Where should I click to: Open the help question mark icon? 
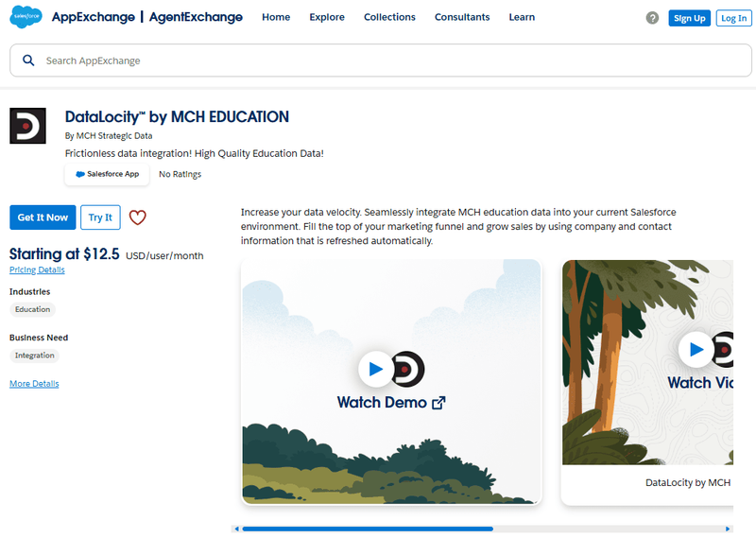pyautogui.click(x=652, y=18)
